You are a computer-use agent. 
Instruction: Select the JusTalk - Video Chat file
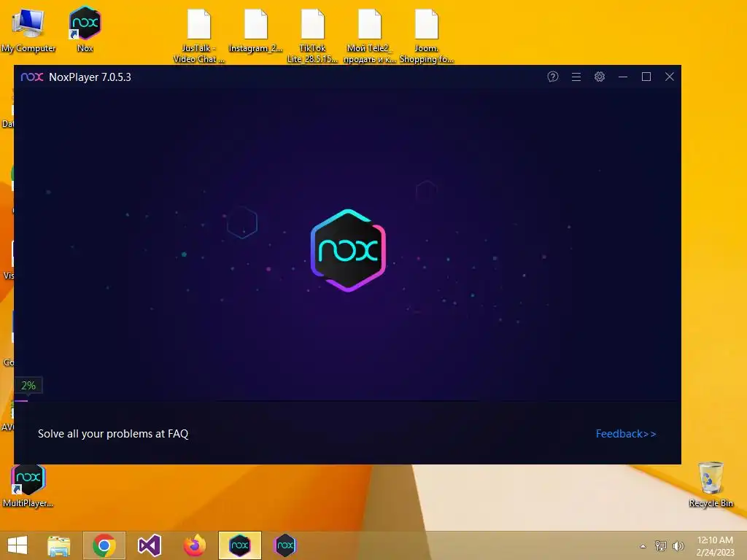tap(198, 36)
